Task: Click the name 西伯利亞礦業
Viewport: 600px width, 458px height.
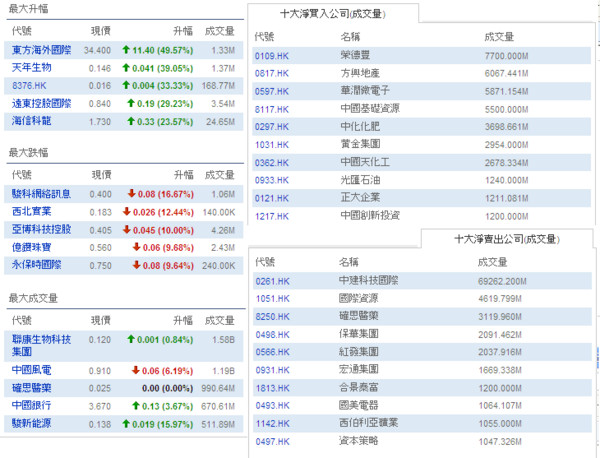Action: pos(368,423)
